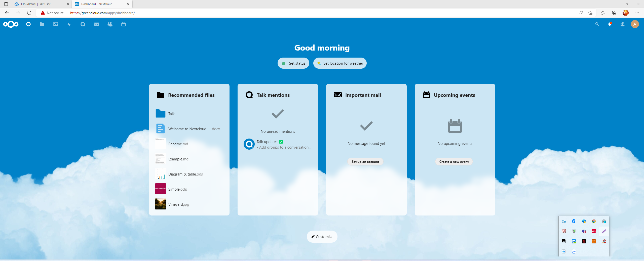Open the Talk app icon in top bar
The width and height of the screenshot is (644, 261).
click(83, 24)
